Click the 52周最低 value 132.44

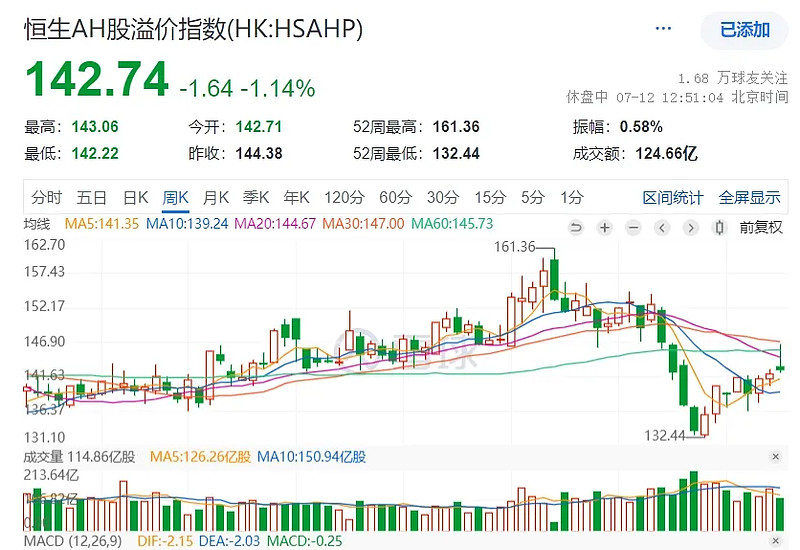click(x=456, y=154)
